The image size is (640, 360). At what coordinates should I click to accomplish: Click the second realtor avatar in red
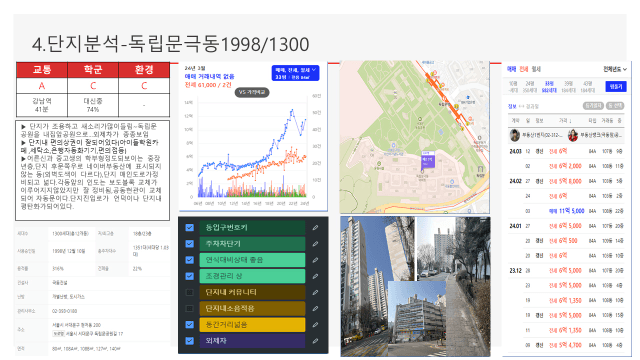573,135
